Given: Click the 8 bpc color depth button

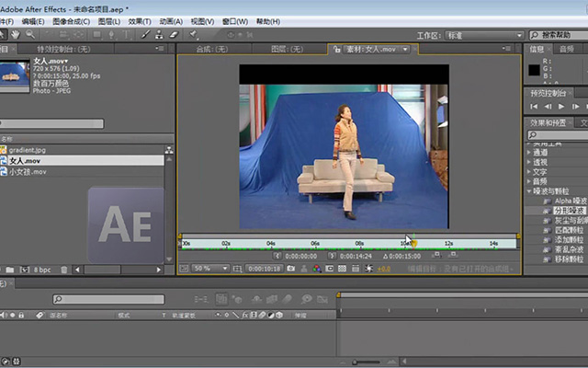Looking at the screenshot, I should (42, 270).
